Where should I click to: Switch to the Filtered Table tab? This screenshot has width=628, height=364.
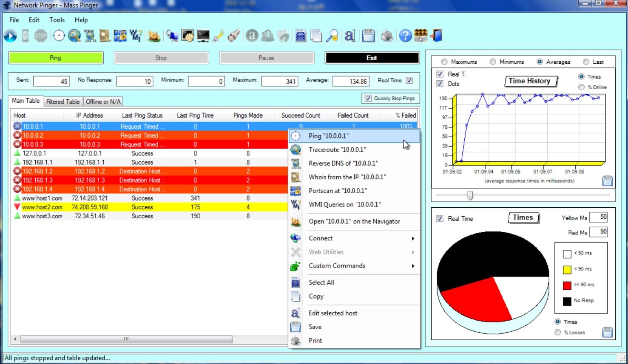tap(63, 102)
